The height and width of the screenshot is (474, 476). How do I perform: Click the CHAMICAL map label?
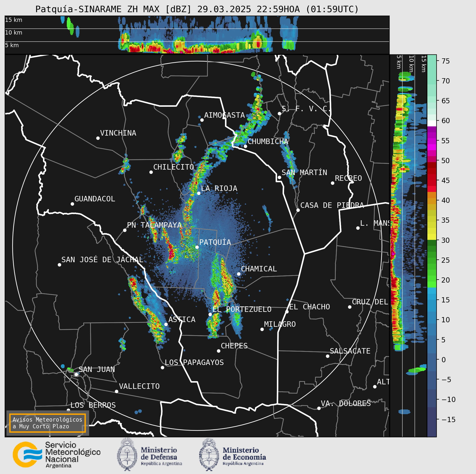259,269
